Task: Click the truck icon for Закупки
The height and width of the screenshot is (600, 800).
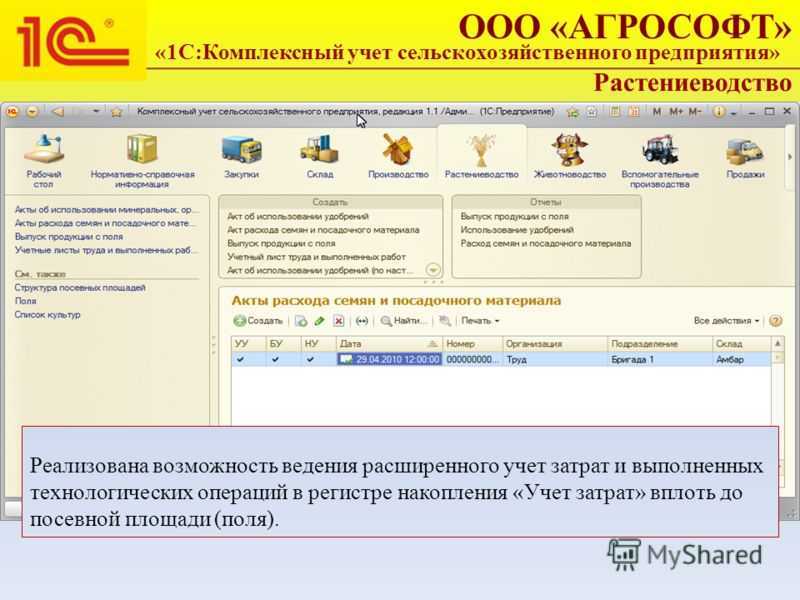Action: click(x=241, y=149)
